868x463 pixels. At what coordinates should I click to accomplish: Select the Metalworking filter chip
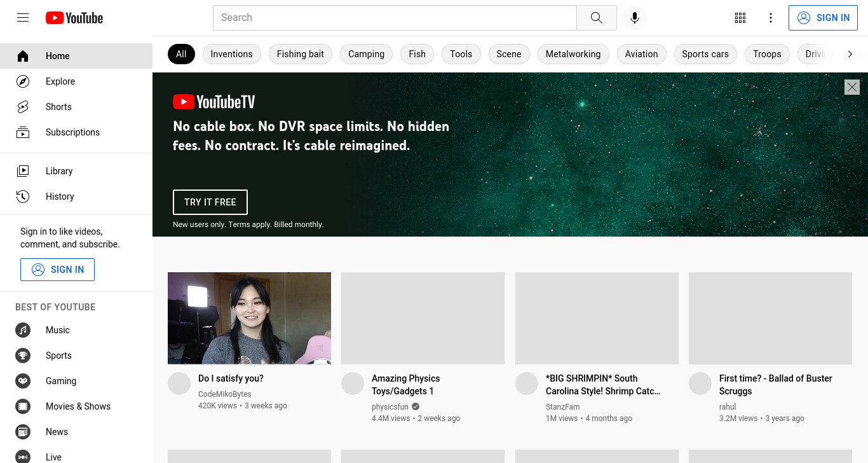pos(573,54)
